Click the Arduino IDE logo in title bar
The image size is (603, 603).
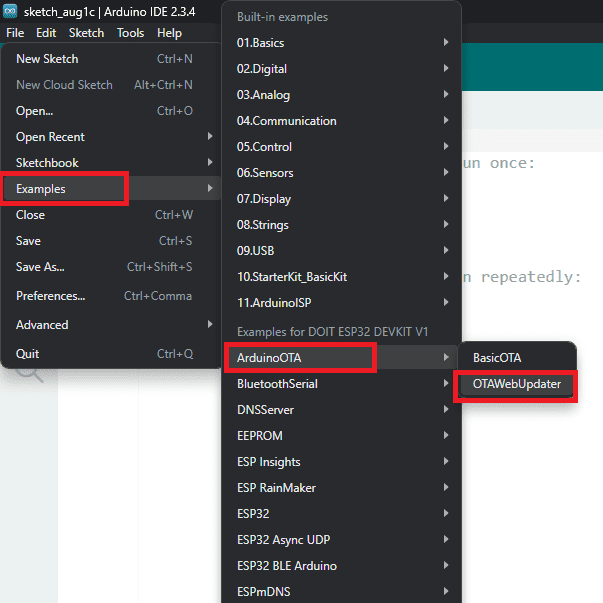coord(11,10)
